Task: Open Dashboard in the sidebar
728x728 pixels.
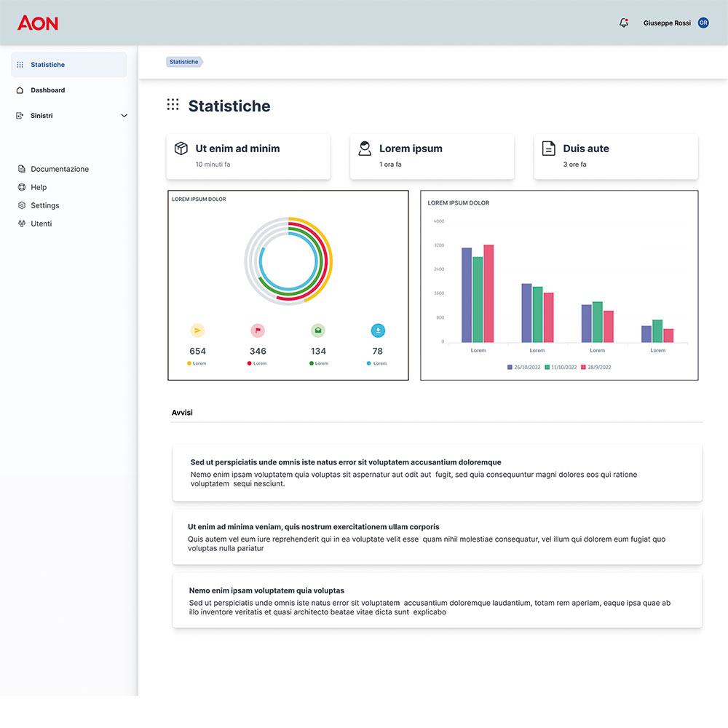Action: click(x=47, y=90)
